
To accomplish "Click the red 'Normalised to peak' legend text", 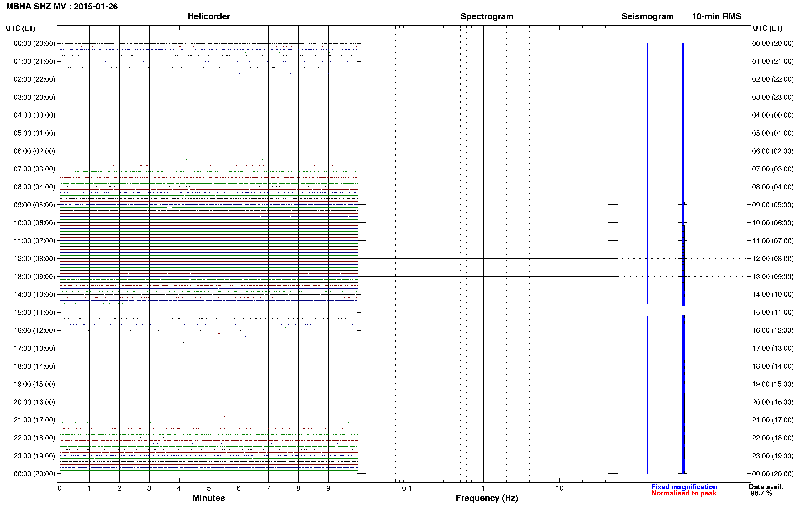I will click(x=684, y=493).
